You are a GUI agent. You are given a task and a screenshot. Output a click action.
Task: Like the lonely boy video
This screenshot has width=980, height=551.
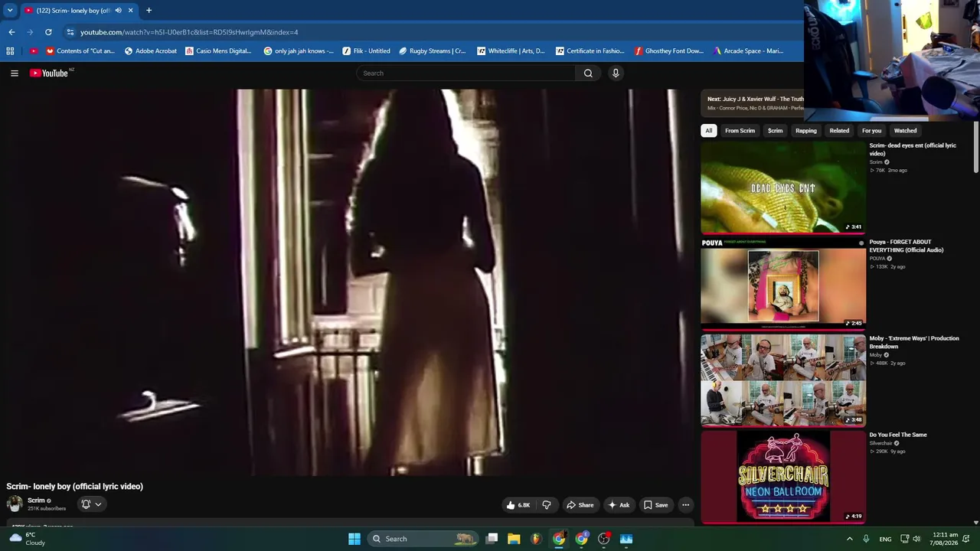pyautogui.click(x=518, y=505)
